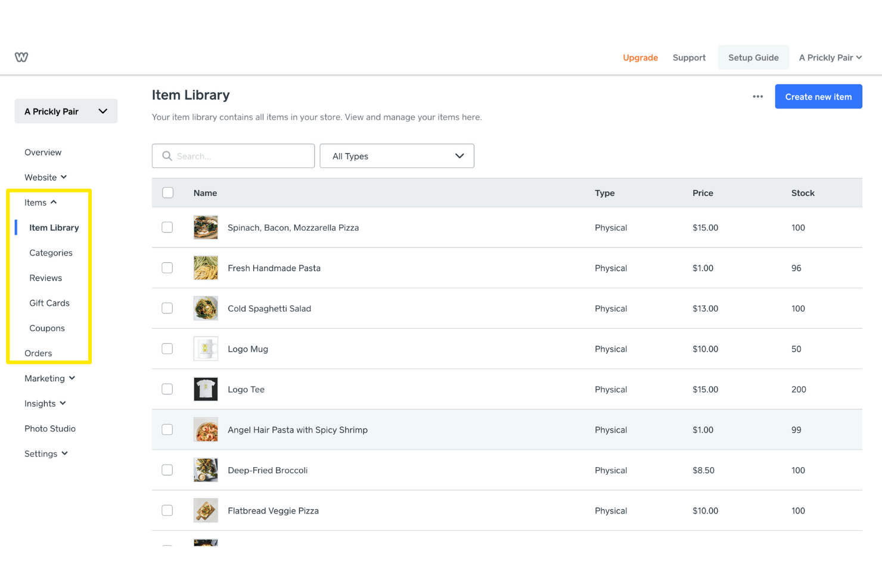Viewport: 882px width, 588px height.
Task: Click the stock value 200 for Logo Tee
Action: (x=799, y=390)
